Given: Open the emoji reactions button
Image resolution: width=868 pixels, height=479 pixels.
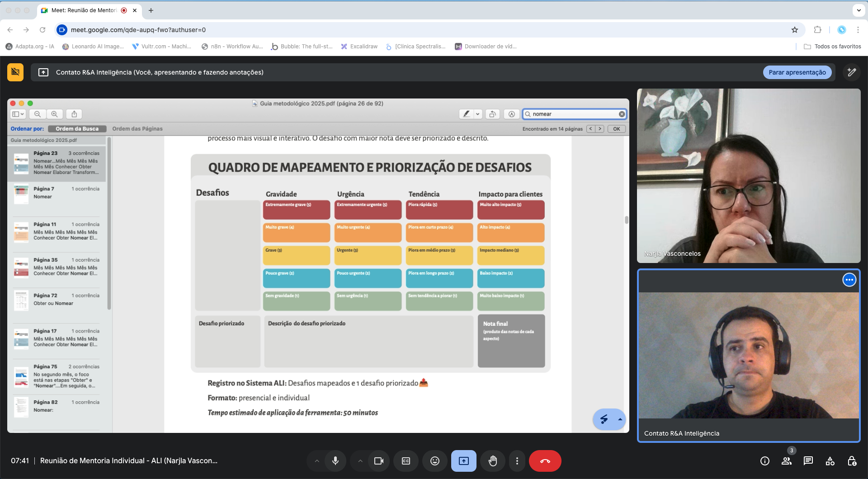Looking at the screenshot, I should coord(434,461).
